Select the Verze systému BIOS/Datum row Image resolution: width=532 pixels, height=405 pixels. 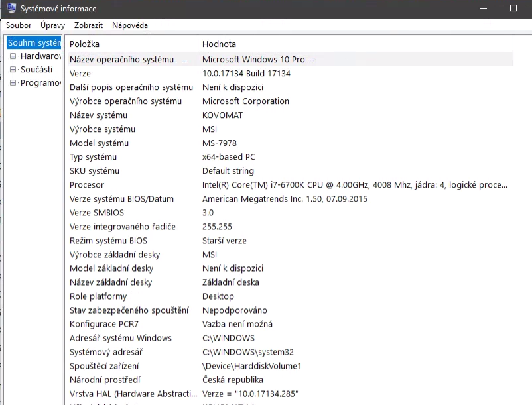(x=121, y=199)
